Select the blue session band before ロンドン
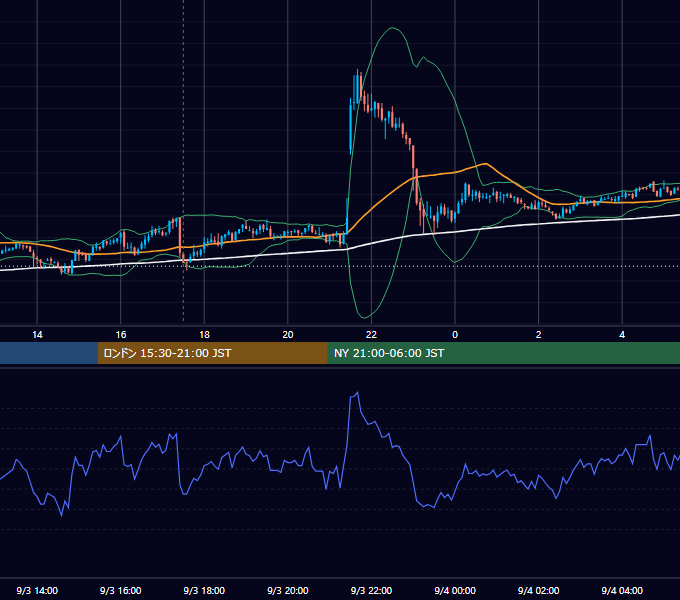The image size is (680, 600). pos(49,353)
